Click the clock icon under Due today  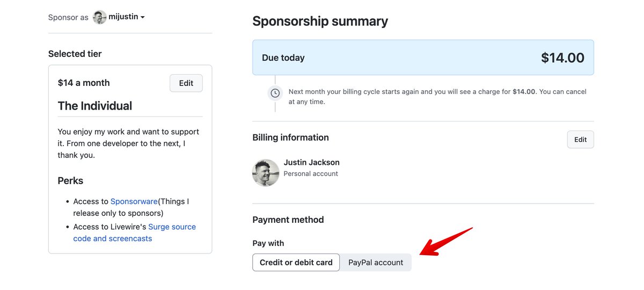[x=275, y=93]
